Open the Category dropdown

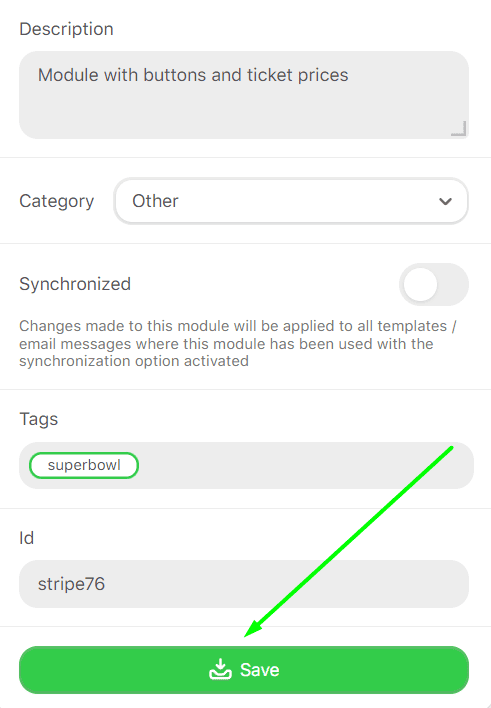point(291,201)
